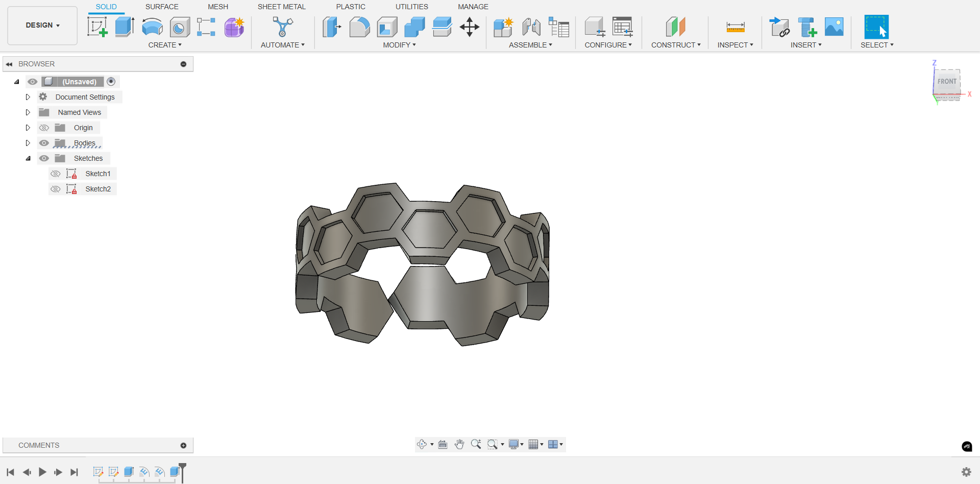
Task: Hide the Sketches folder
Action: pos(44,158)
